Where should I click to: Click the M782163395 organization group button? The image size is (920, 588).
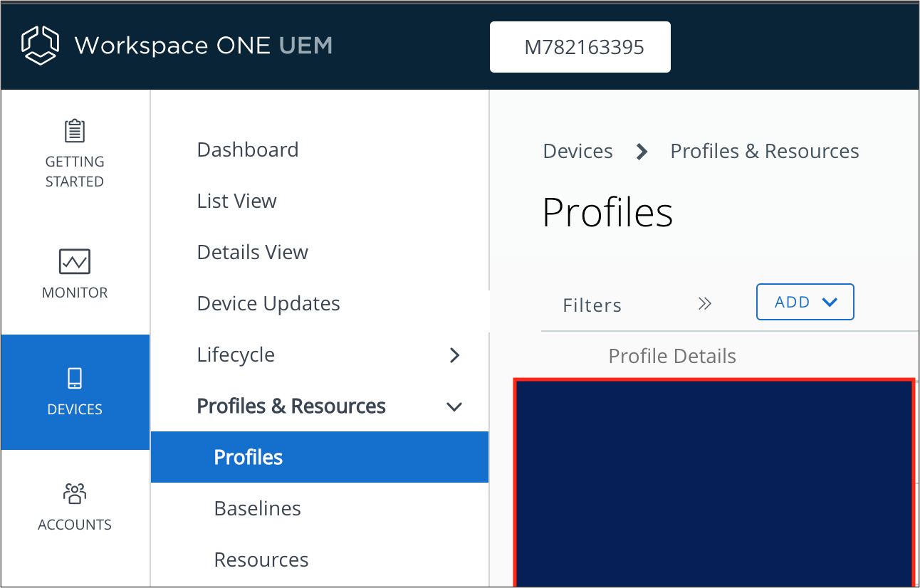580,48
